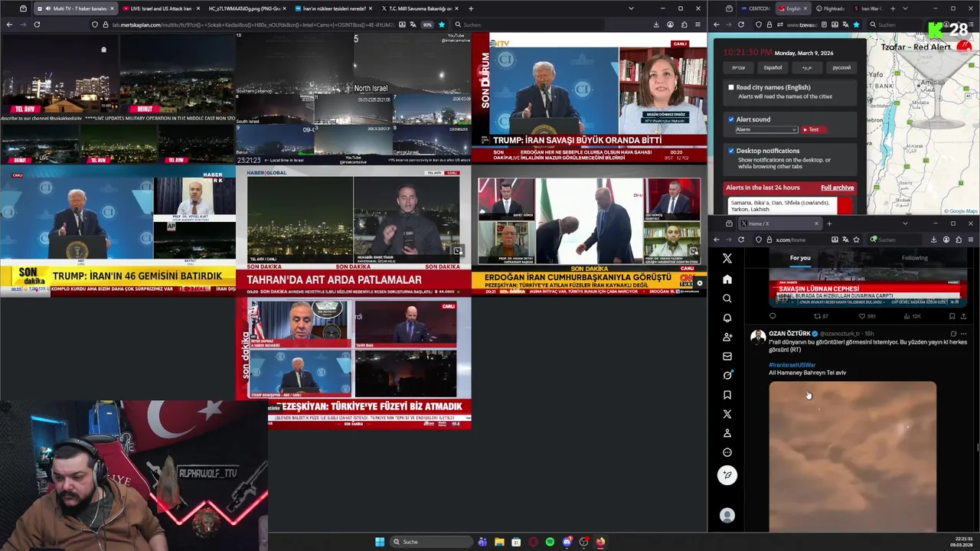
Task: Click the Windows taskbar Suche search box
Action: (x=430, y=542)
